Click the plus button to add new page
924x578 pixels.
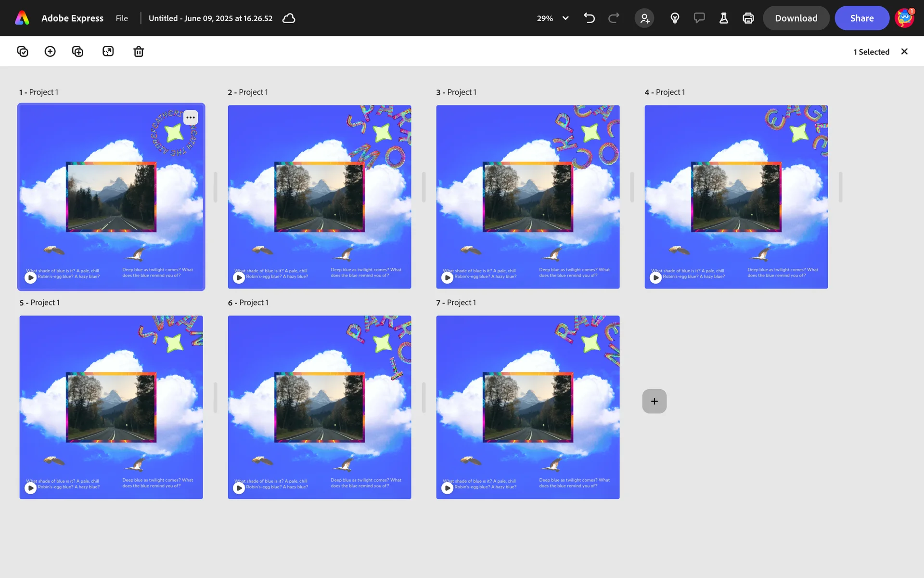pyautogui.click(x=654, y=401)
